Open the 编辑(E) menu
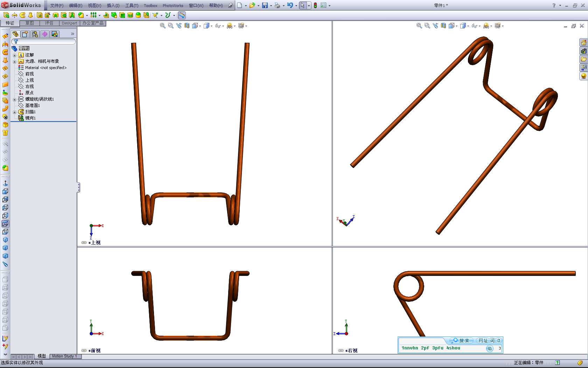The height and width of the screenshot is (368, 588). (x=76, y=6)
